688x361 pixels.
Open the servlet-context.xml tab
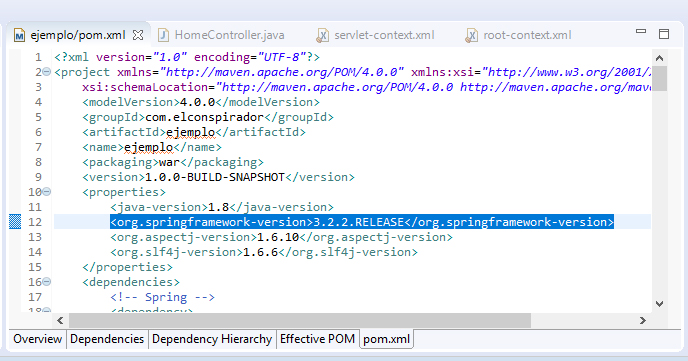[x=376, y=35]
